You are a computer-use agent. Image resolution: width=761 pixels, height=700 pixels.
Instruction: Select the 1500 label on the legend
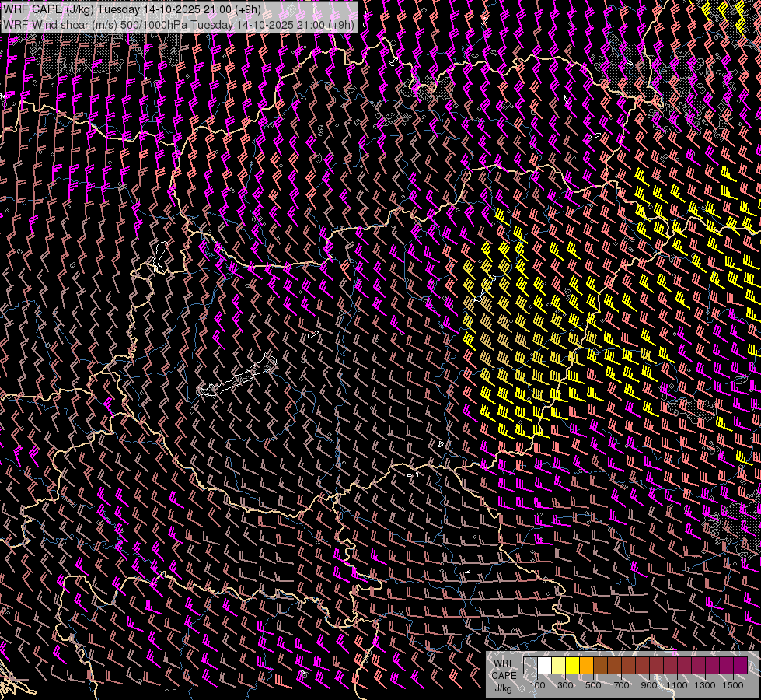click(733, 684)
